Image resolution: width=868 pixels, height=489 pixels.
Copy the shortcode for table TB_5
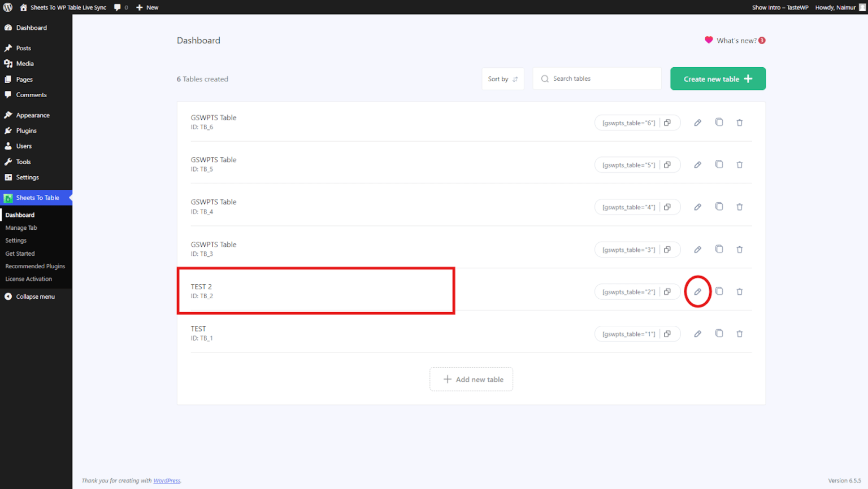coord(668,164)
